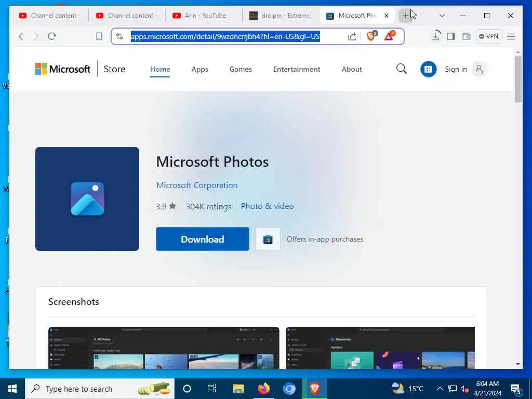
Task: Click the Store icon button beside Download
Action: (268, 239)
